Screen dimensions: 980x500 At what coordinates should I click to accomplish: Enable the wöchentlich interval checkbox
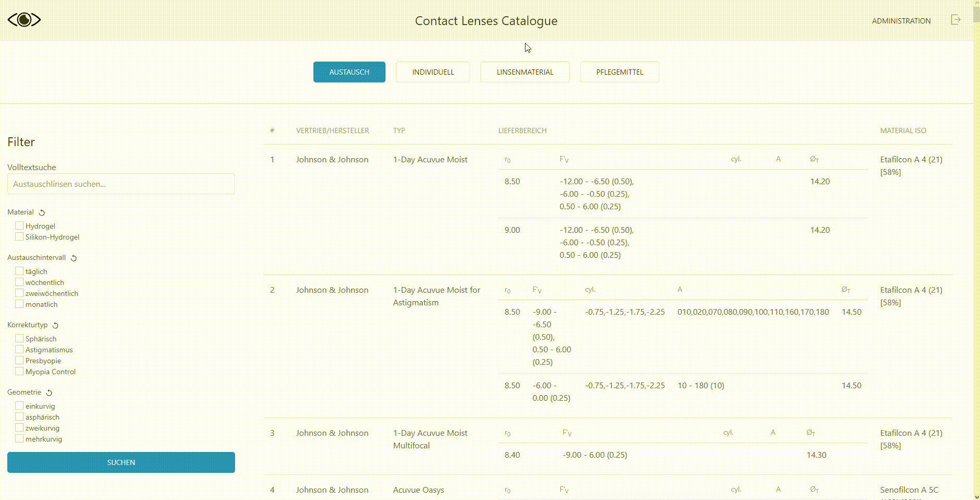click(x=19, y=282)
